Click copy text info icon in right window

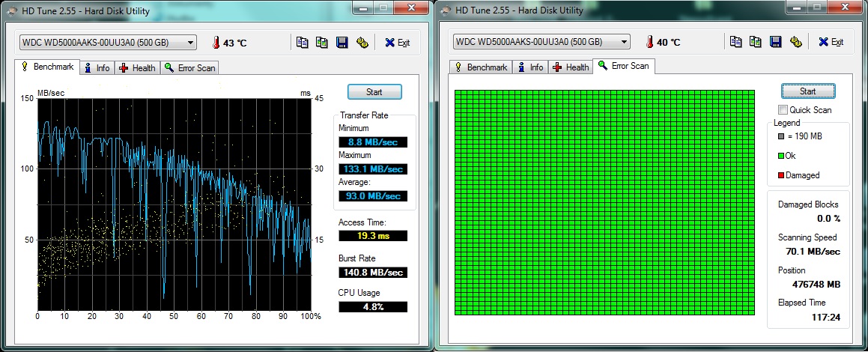735,42
